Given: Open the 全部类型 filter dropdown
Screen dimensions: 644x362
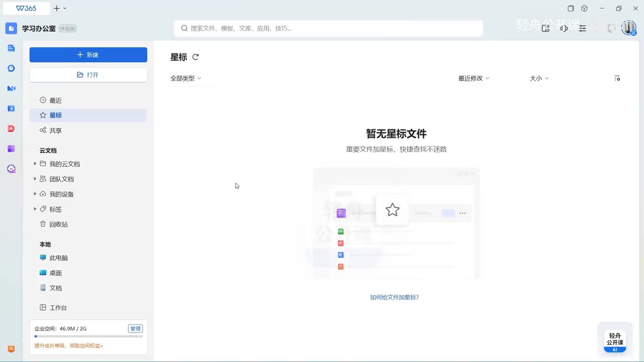Looking at the screenshot, I should click(x=186, y=78).
